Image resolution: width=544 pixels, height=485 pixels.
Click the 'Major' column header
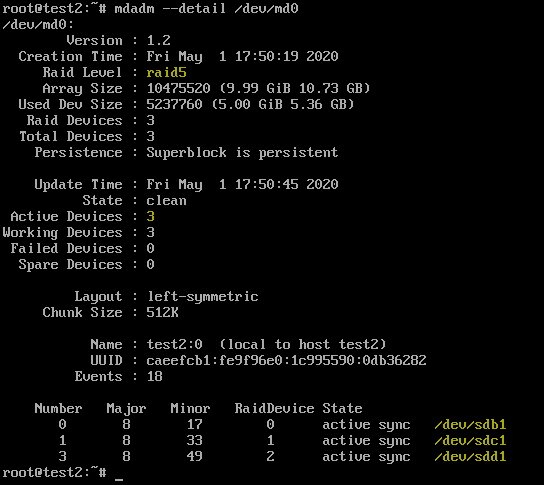coord(127,409)
